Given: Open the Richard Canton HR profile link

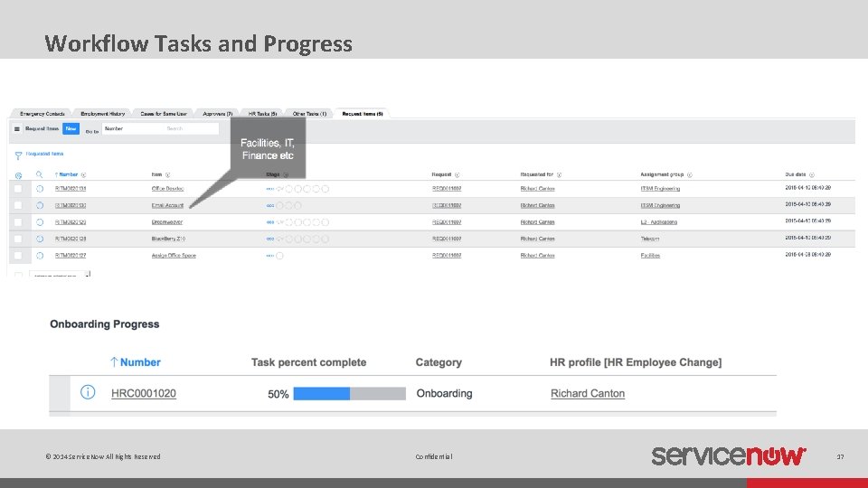Looking at the screenshot, I should pos(588,393).
